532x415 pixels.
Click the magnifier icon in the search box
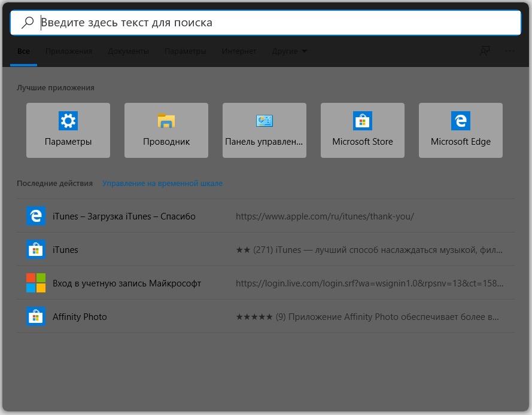point(28,23)
